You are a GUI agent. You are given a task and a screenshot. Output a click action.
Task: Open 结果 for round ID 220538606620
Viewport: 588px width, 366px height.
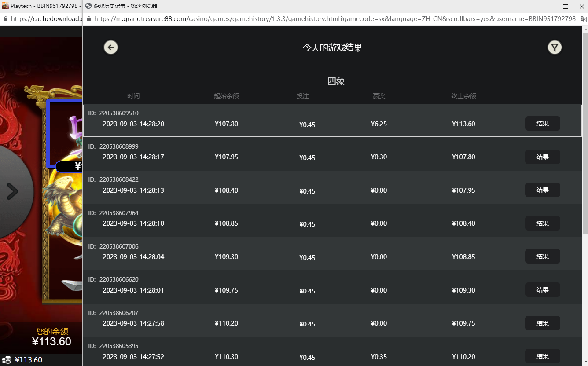[542, 290]
